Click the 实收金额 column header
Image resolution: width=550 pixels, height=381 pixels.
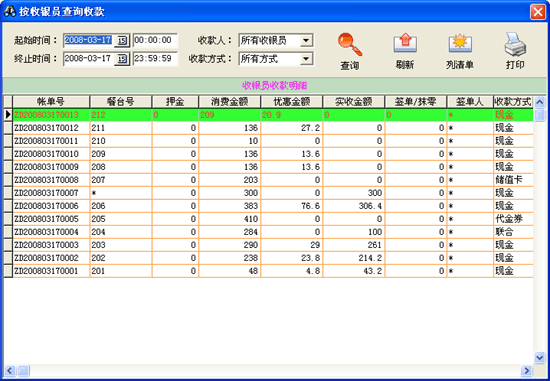pos(354,102)
